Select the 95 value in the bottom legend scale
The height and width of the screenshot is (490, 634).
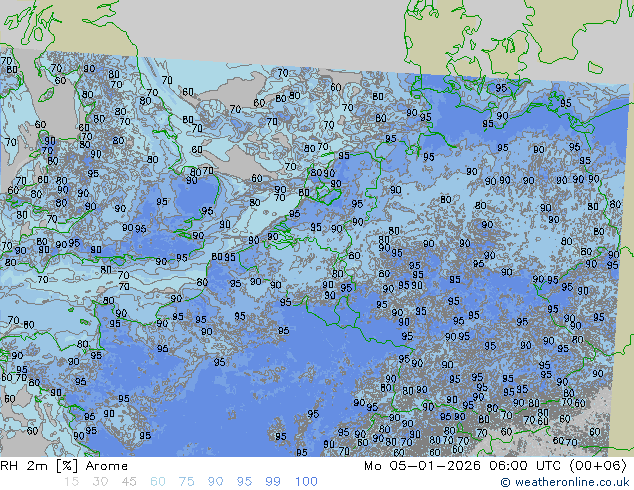pos(244,482)
